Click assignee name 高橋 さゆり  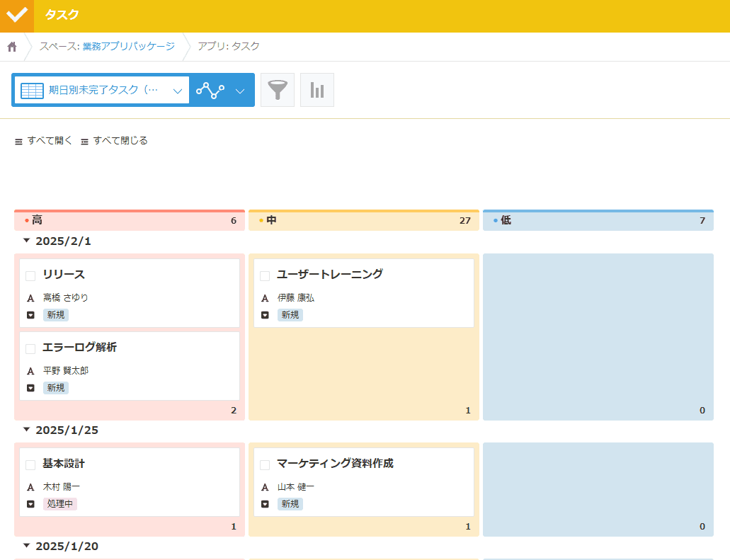[x=66, y=298]
